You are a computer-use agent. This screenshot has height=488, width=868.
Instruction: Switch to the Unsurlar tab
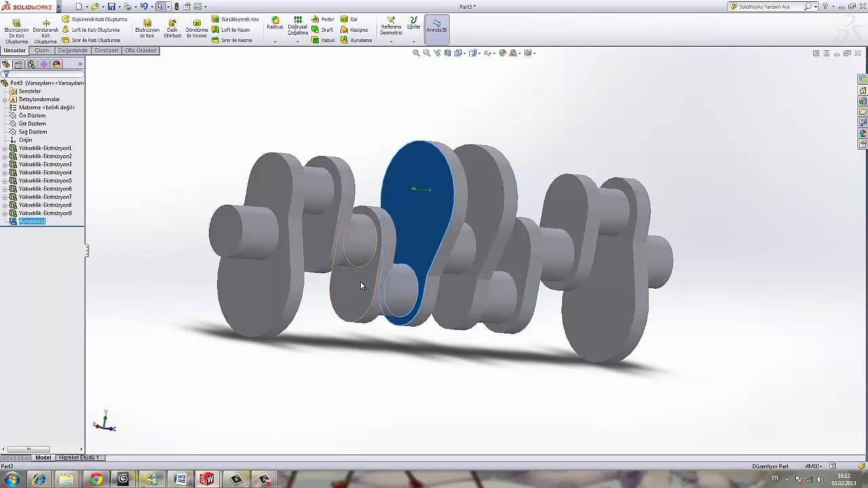pyautogui.click(x=14, y=51)
